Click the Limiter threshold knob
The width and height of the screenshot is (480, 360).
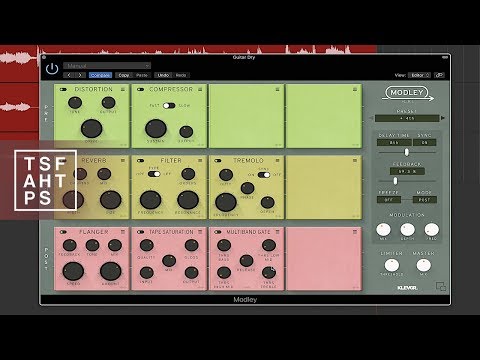pos(392,265)
